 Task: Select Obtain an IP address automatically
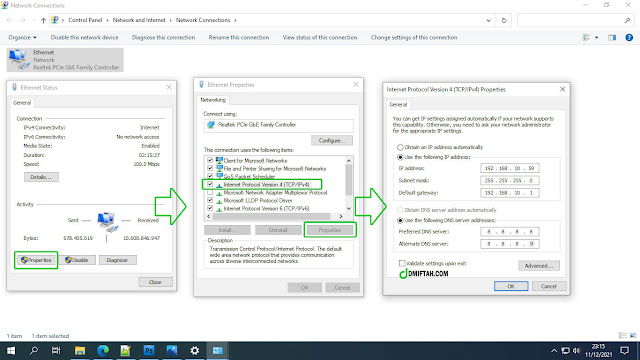tap(400, 147)
